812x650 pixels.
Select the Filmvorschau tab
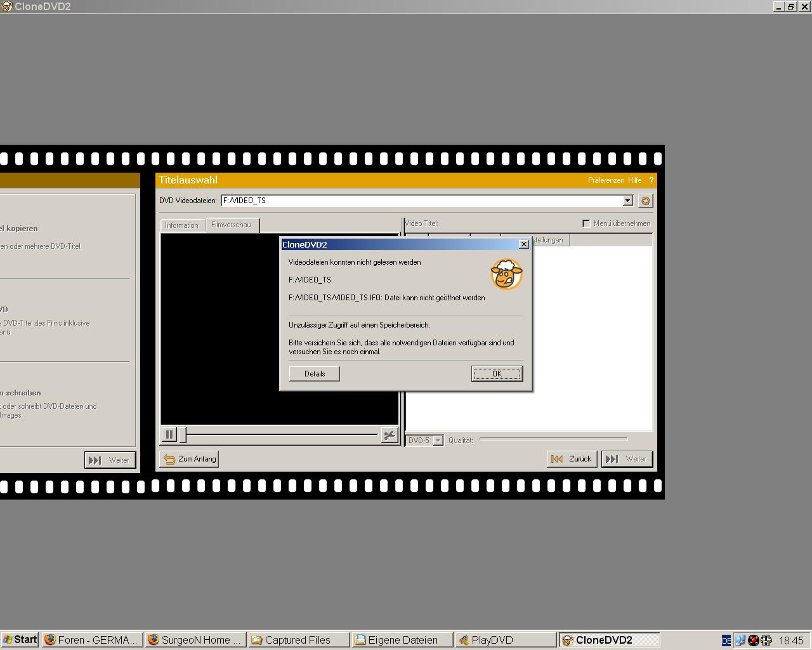click(231, 225)
